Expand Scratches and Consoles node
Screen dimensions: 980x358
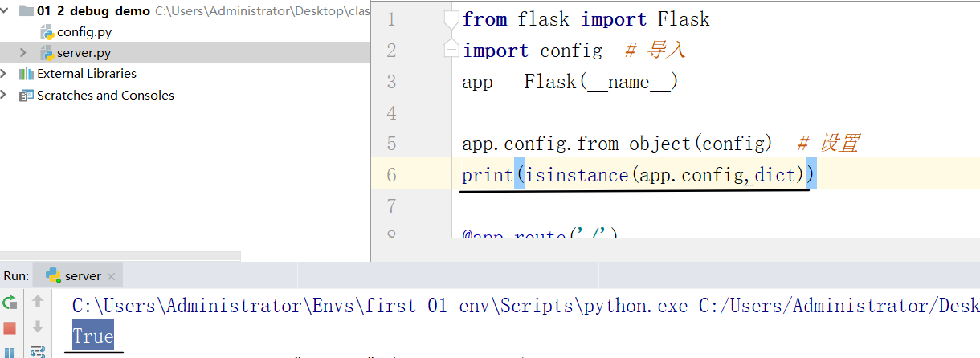[5, 96]
